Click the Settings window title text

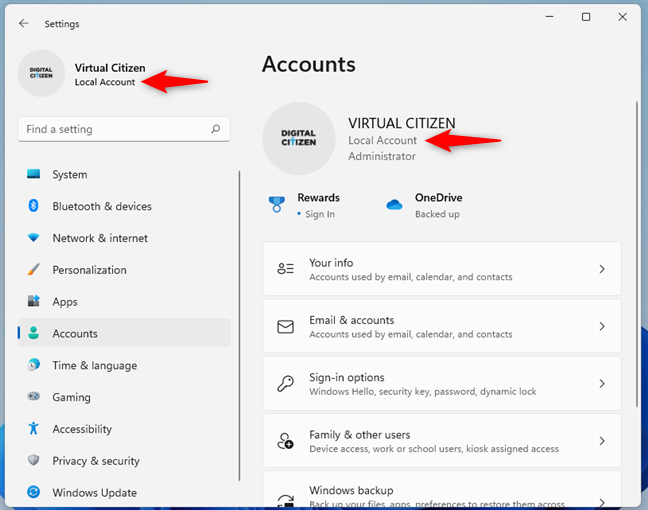click(x=62, y=24)
